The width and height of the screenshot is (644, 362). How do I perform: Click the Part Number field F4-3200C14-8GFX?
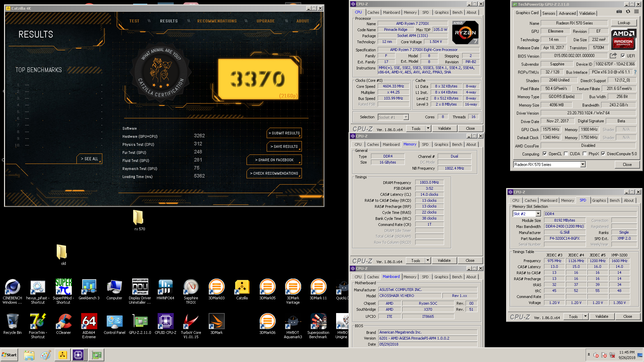(565, 238)
